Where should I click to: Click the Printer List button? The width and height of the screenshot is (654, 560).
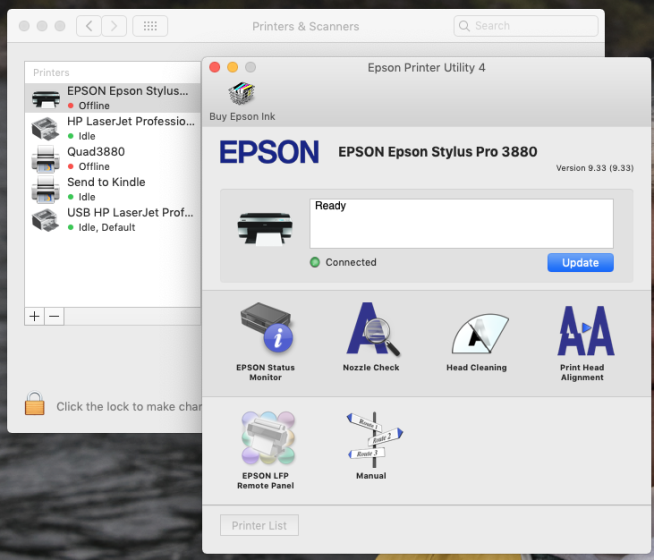coord(259,526)
